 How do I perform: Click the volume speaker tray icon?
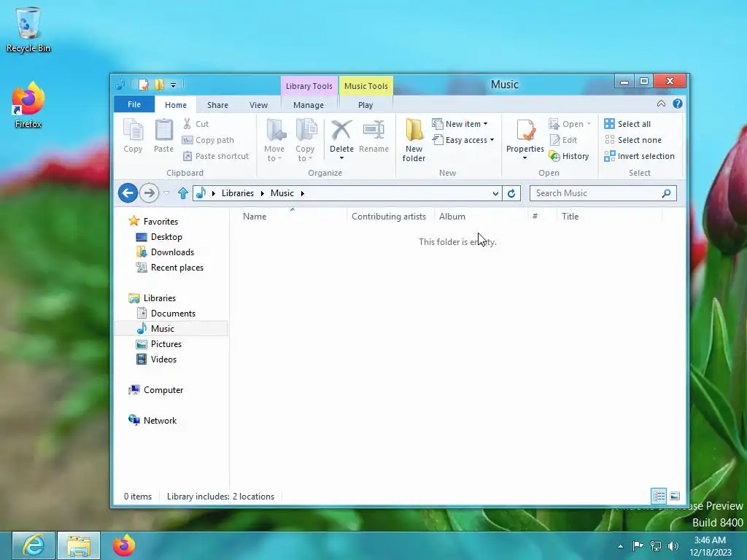tap(673, 545)
